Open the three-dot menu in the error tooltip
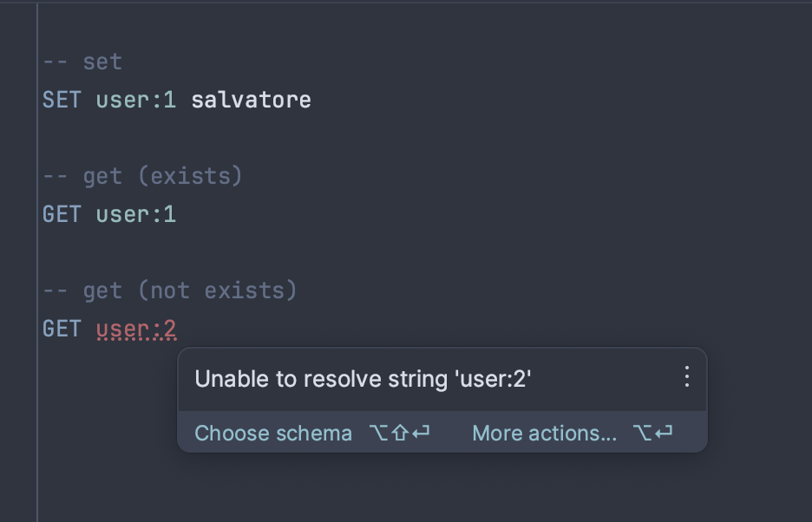 [686, 377]
